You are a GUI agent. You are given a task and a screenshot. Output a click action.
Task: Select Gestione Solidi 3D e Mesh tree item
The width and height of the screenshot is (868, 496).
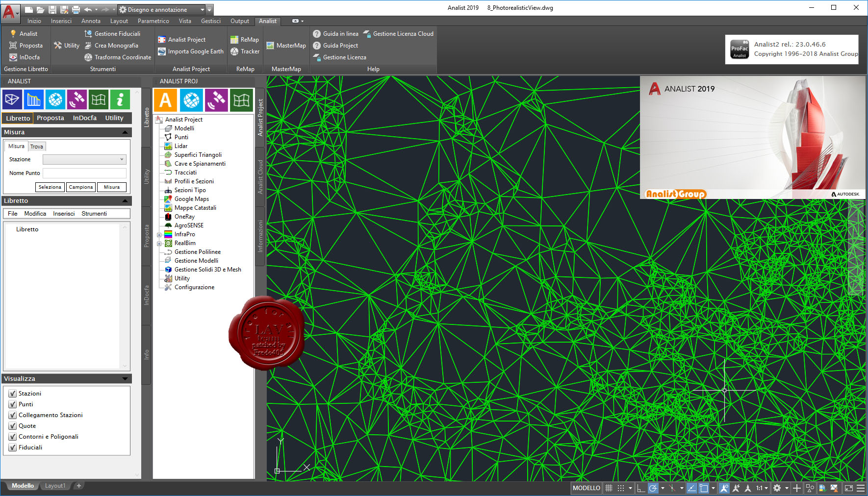pos(208,270)
